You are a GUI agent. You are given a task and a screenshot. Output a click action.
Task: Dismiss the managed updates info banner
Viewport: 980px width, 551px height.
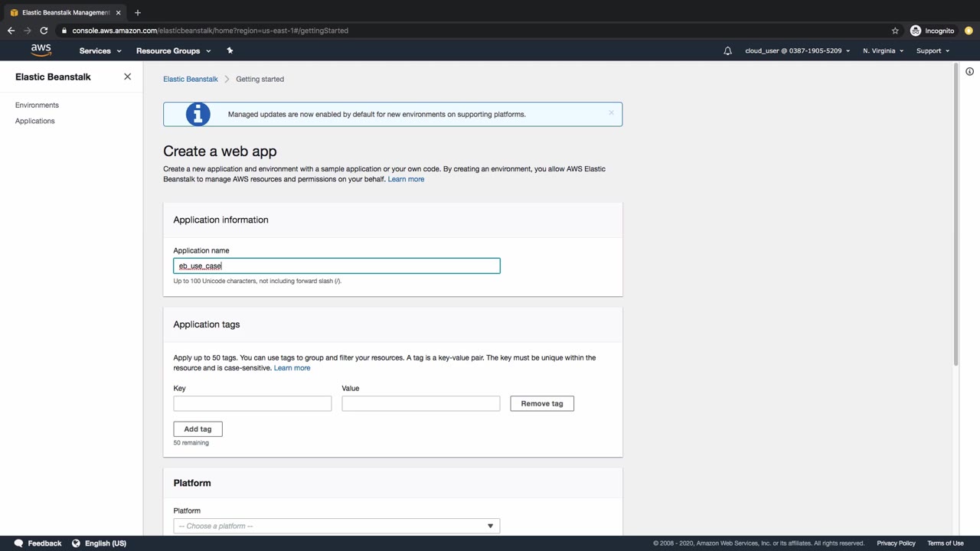point(611,113)
